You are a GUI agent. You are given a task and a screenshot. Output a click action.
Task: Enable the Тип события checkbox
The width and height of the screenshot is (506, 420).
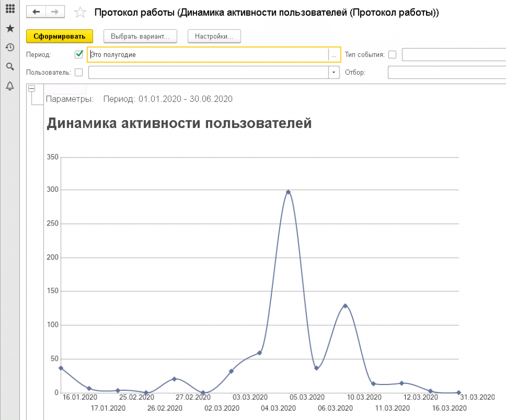pyautogui.click(x=392, y=54)
